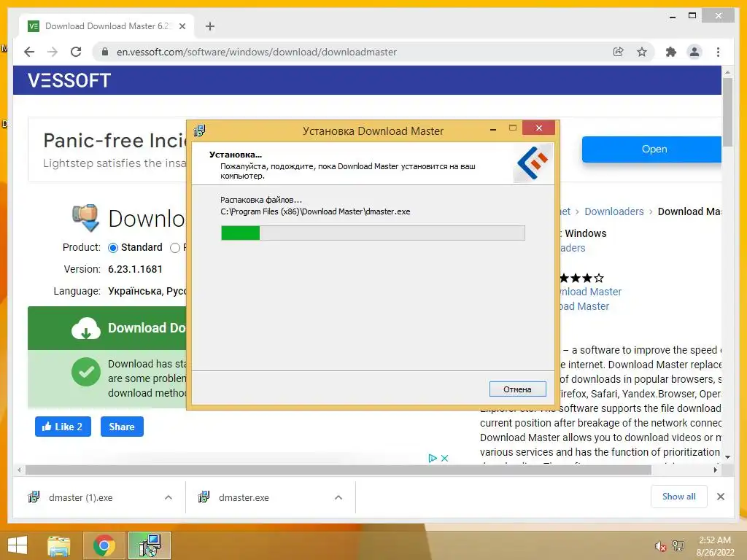Bookmark this page with the star icon

coord(642,52)
